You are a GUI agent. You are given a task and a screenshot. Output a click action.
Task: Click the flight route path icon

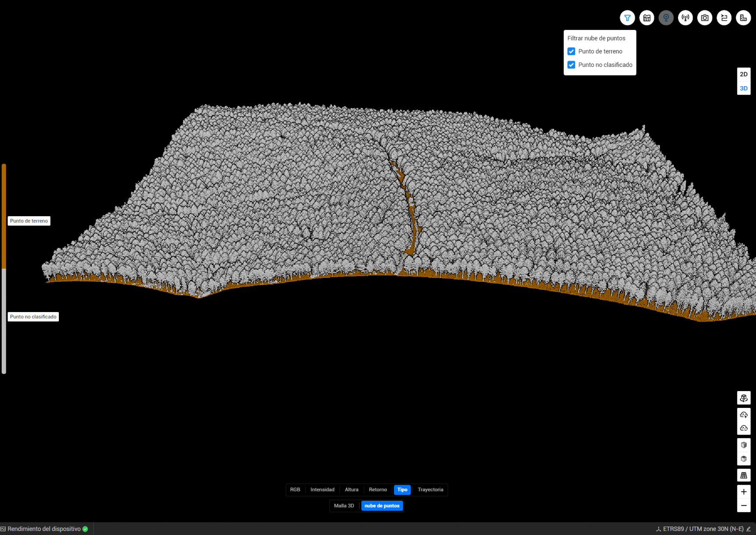click(x=724, y=18)
